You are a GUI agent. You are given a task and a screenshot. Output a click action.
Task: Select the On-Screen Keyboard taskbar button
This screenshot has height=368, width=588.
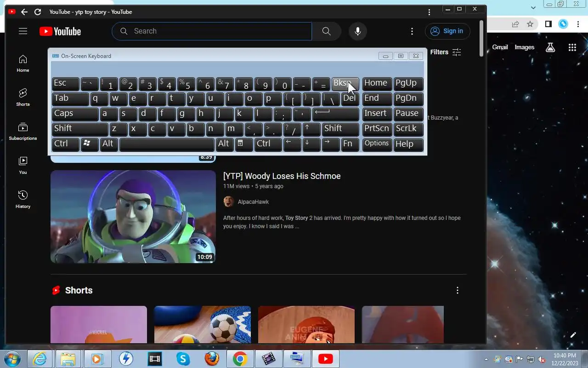pos(297,359)
